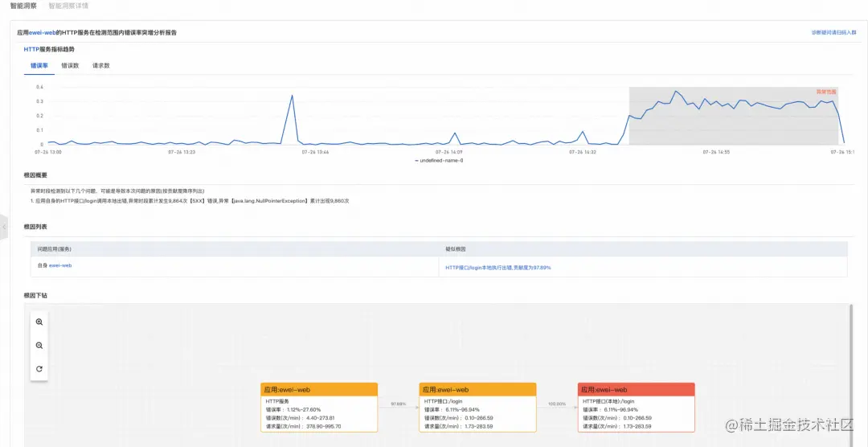868x447 pixels.
Task: Click the error-rate spike near 13:46
Action: 292,96
